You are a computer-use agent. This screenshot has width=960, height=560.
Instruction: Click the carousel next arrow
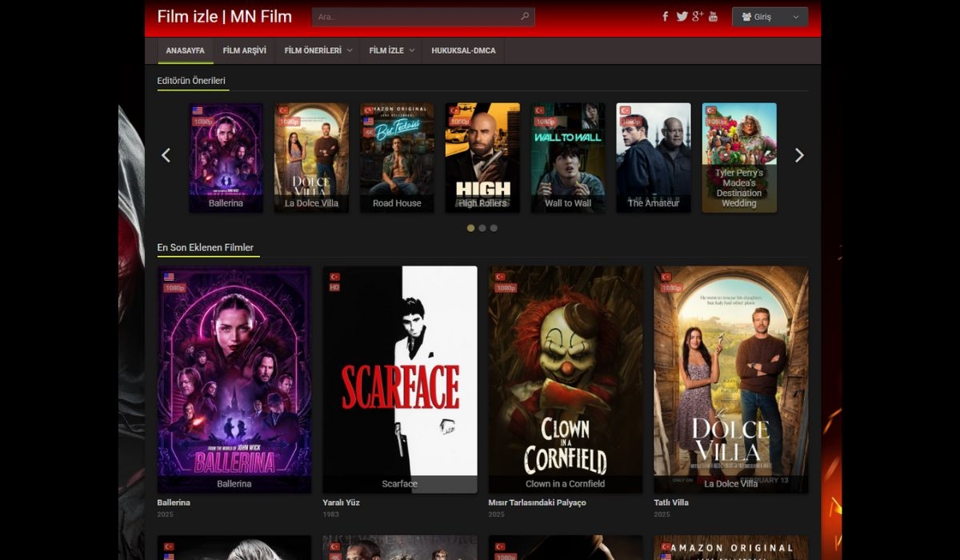(798, 155)
